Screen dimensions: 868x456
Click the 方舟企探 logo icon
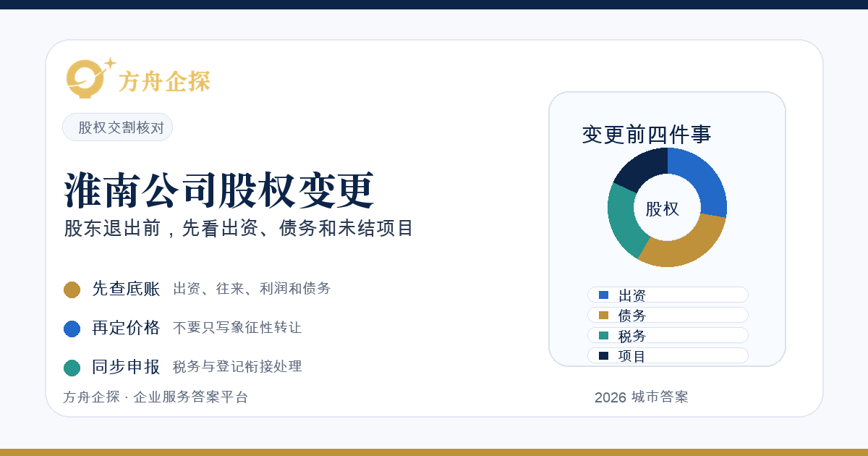[x=90, y=77]
